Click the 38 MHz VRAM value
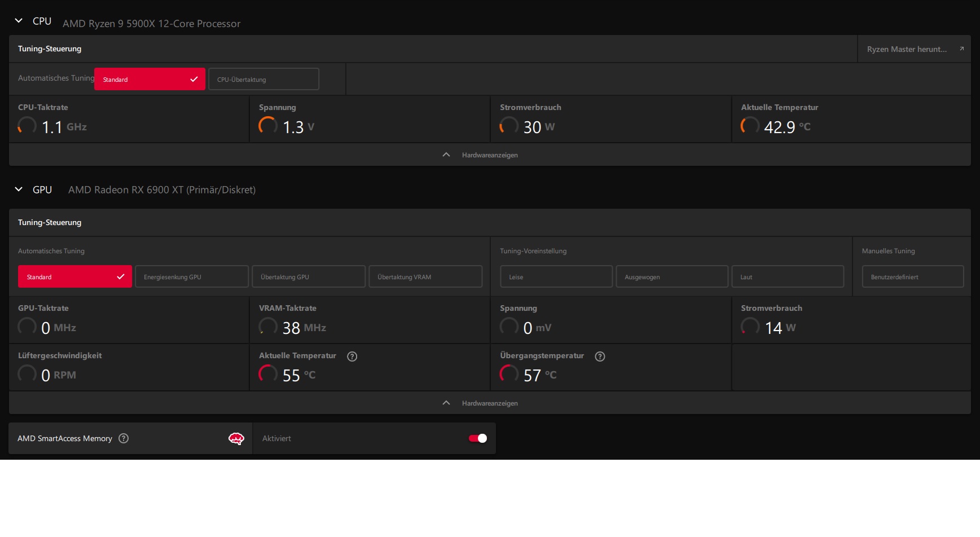This screenshot has height=537, width=980. click(x=304, y=328)
